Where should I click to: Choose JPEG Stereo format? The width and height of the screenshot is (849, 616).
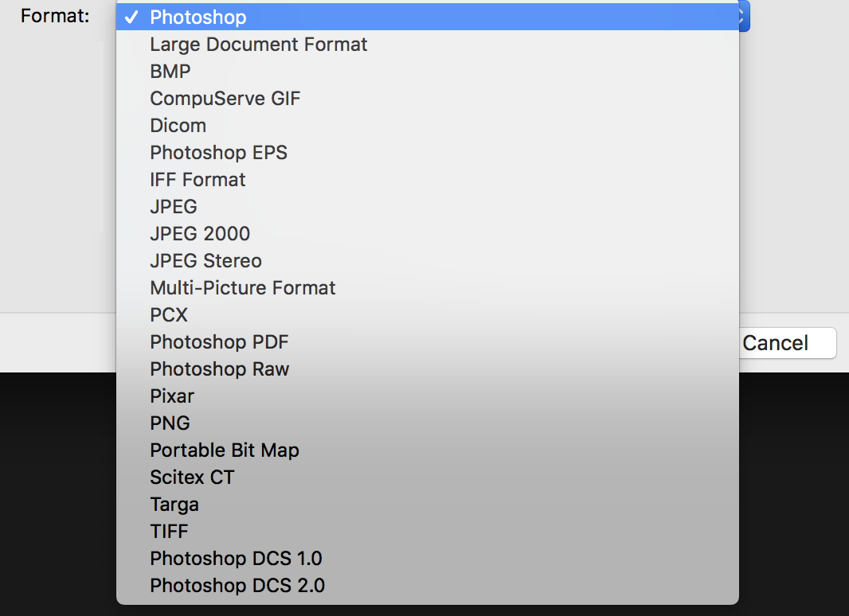(205, 260)
